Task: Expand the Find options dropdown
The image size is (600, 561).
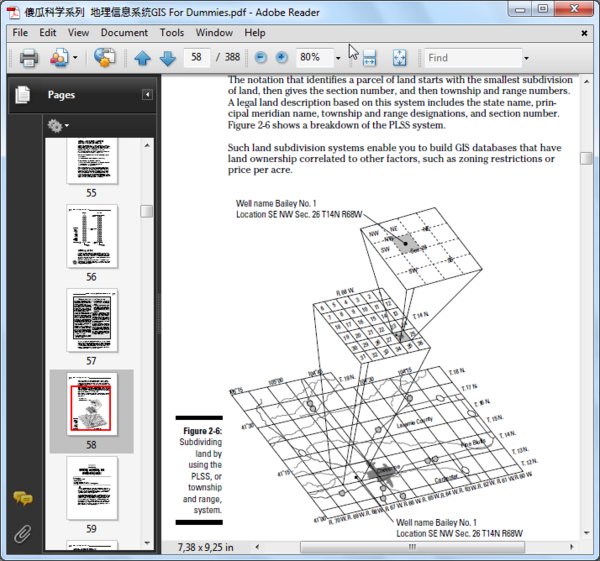Action: point(517,58)
